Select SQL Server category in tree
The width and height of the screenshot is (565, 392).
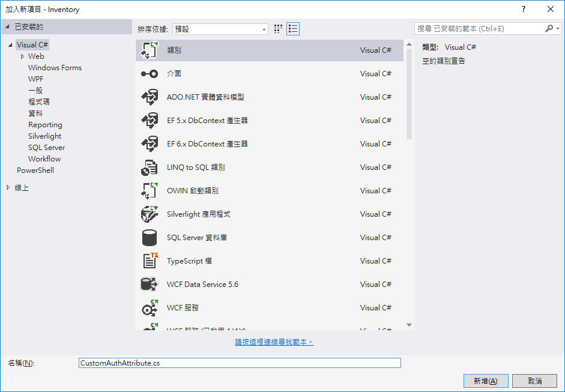[46, 148]
